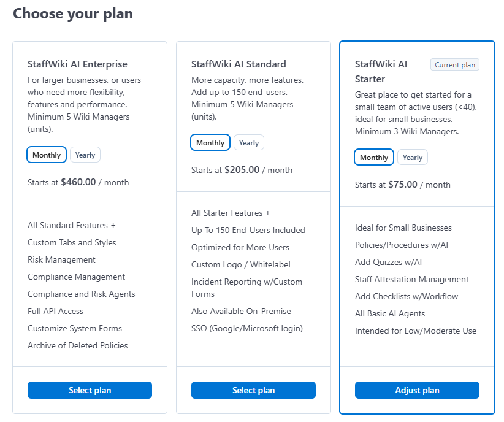The width and height of the screenshot is (504, 422).
Task: Select the StaffWiki AI Standard plan
Action: [253, 390]
